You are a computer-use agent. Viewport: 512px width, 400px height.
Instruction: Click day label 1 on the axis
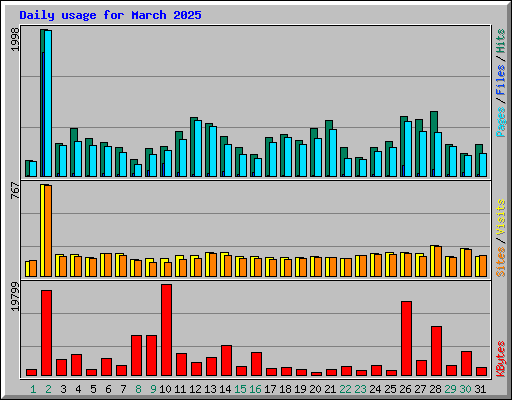click(x=33, y=389)
